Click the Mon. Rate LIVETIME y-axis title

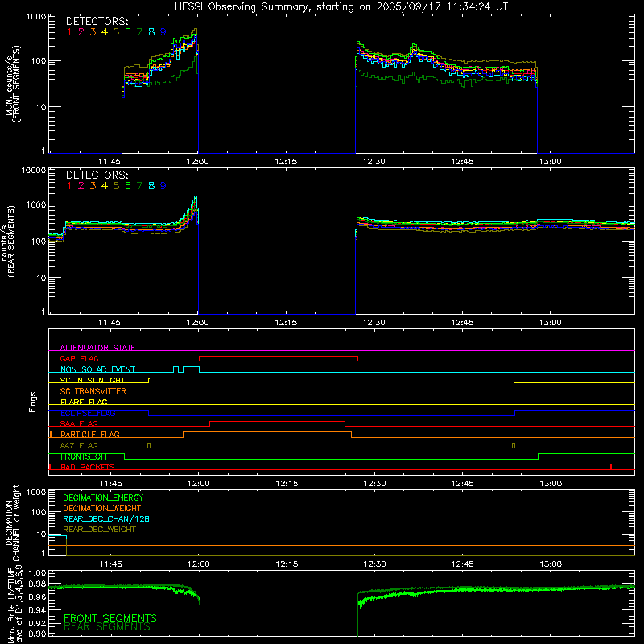click(x=14, y=605)
